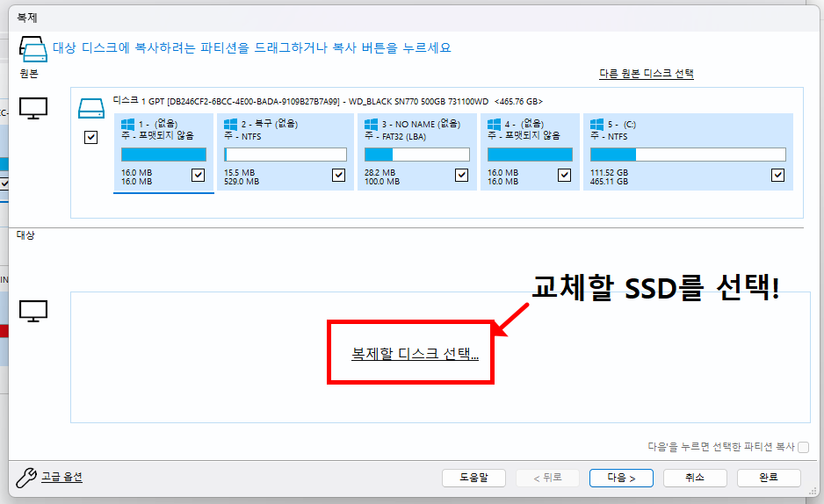Click the clone disks icon beside the header
This screenshot has height=504, width=824.
pos(33,50)
